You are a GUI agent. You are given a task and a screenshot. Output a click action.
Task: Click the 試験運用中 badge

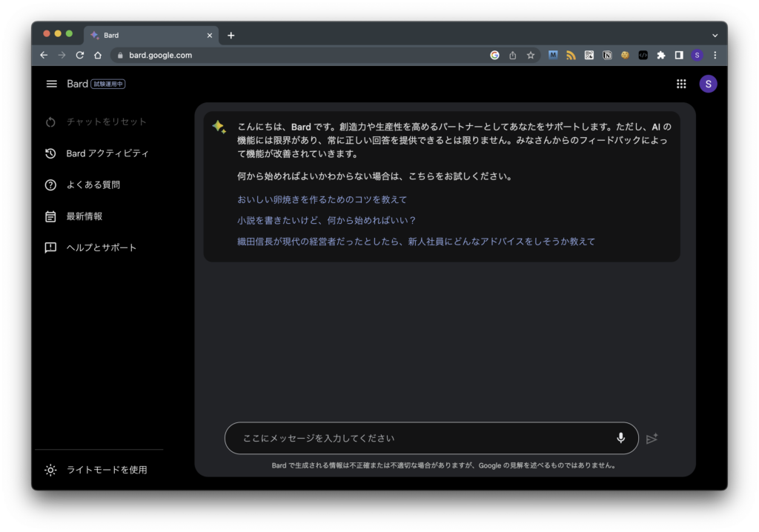point(108,84)
